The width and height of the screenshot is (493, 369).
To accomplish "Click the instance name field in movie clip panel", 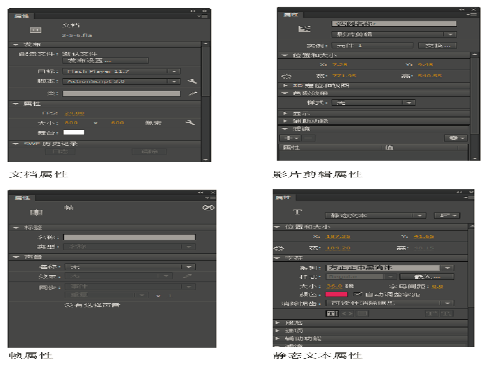I will pyautogui.click(x=394, y=24).
